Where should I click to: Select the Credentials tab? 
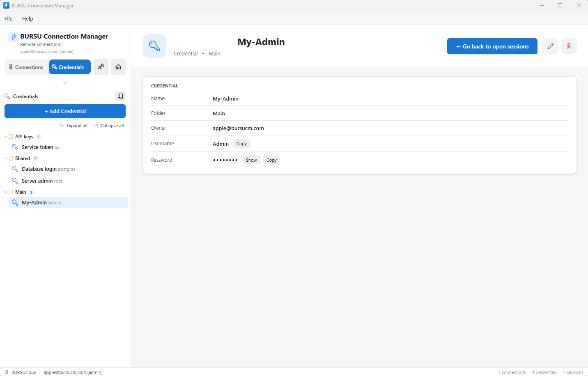pos(70,67)
